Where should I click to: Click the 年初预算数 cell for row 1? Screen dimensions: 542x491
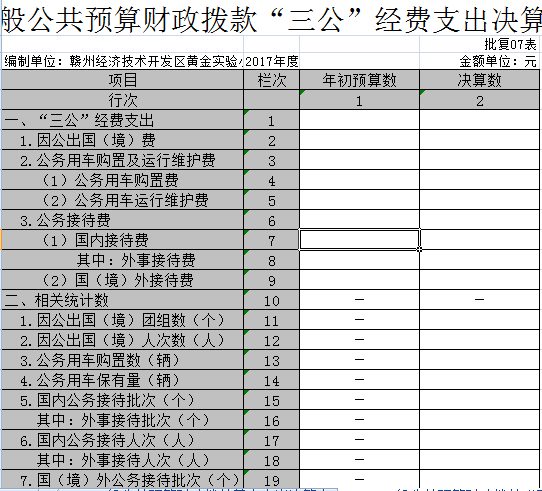click(359, 120)
